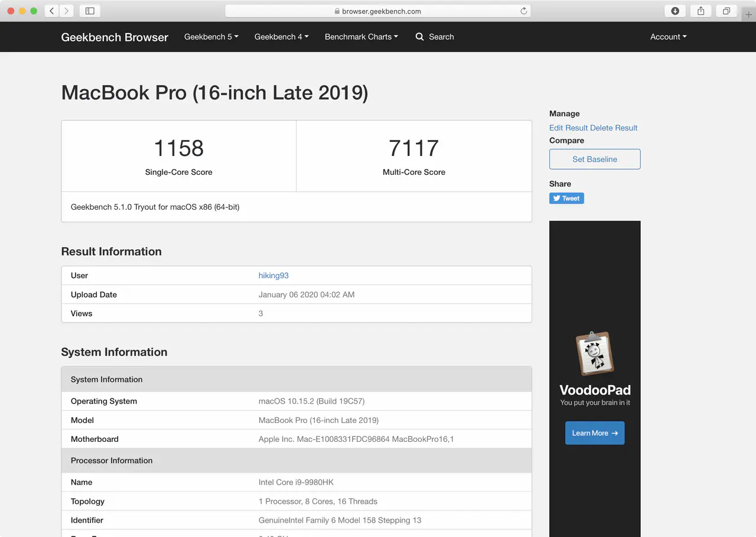Click the Topology value 1 Processor, 8 Cores
Image resolution: width=756 pixels, height=537 pixels.
pos(318,501)
